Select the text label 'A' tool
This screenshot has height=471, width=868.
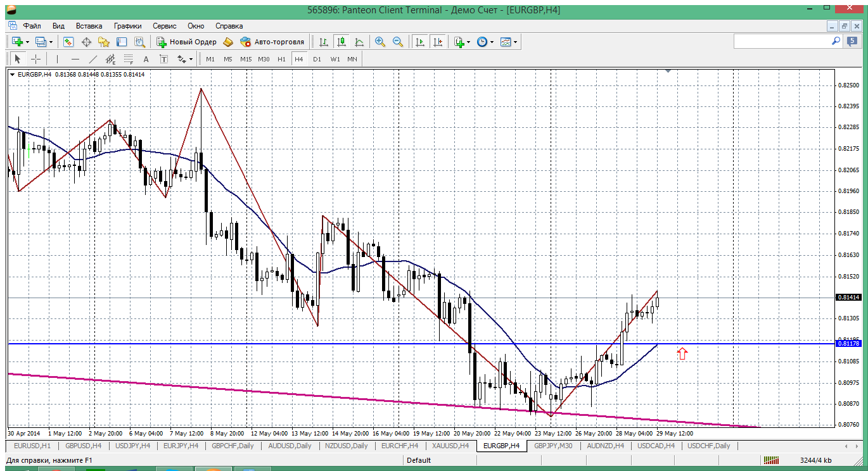(146, 59)
